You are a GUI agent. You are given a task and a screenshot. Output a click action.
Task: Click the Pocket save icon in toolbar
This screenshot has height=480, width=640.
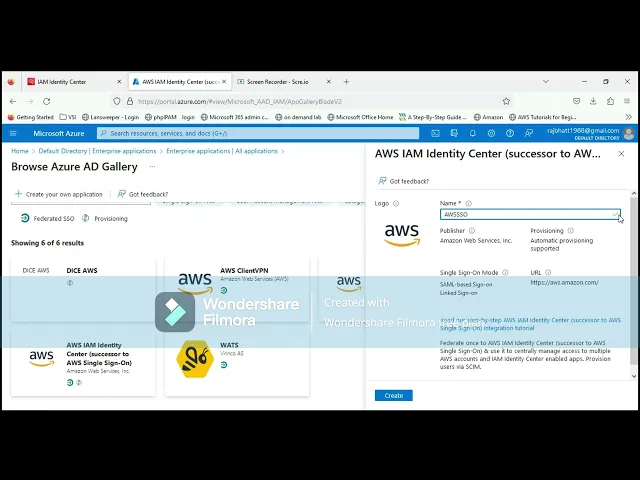pos(576,101)
